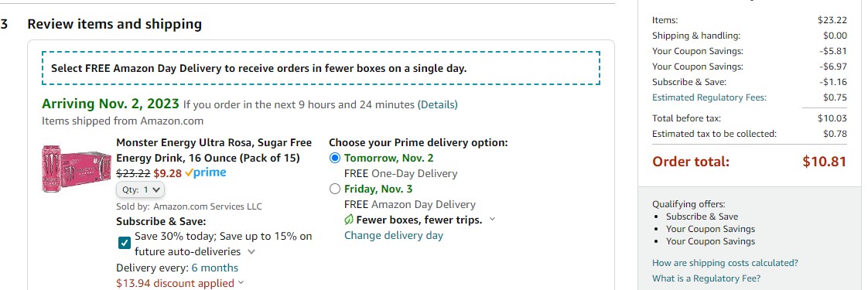Click the Monster Energy Ultra Rosa product image
The image size is (868, 290).
[77, 169]
